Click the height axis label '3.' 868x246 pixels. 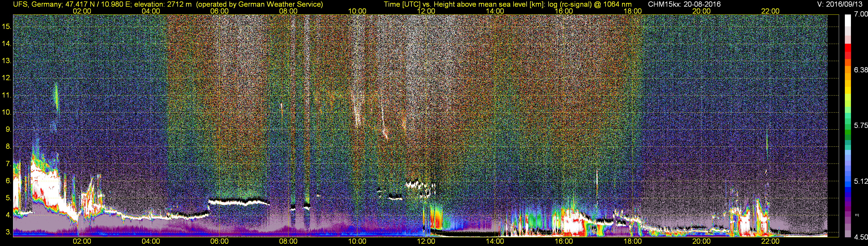[8, 232]
